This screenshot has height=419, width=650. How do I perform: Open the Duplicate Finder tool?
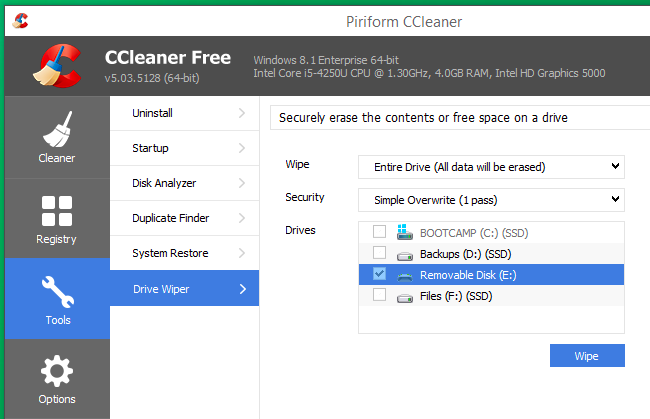click(x=184, y=218)
